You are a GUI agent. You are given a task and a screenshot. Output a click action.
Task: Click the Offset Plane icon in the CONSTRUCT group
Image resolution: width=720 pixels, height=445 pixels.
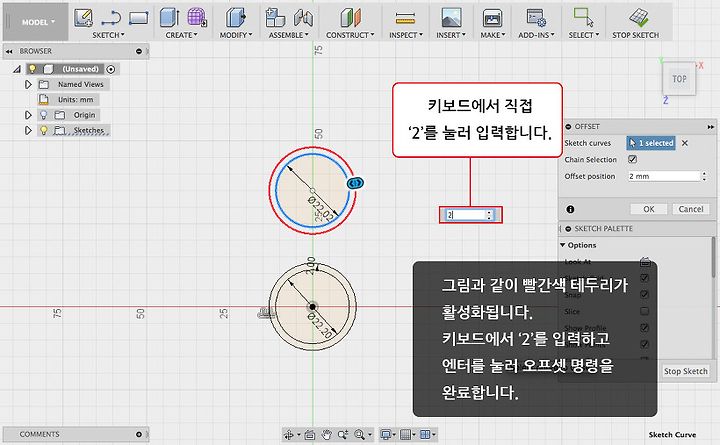coord(350,18)
